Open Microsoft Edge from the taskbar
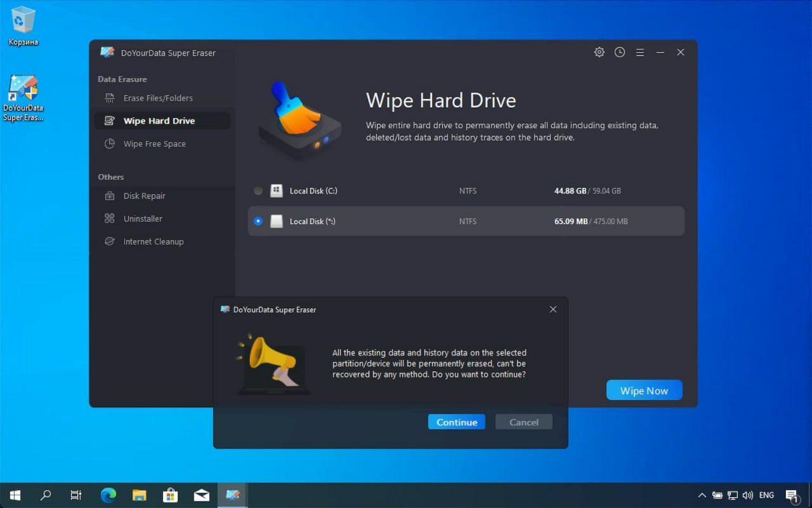The width and height of the screenshot is (812, 508). tap(108, 495)
